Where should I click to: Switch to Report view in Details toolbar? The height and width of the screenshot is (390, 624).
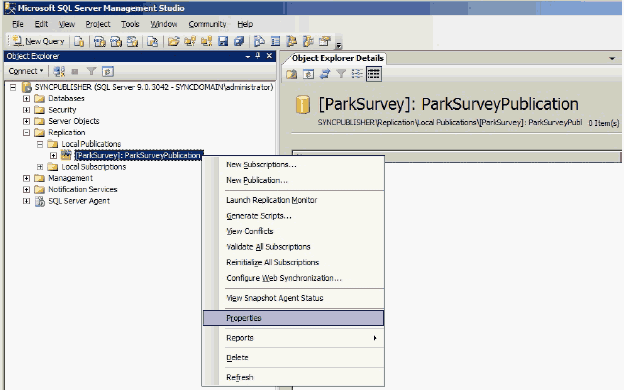373,74
